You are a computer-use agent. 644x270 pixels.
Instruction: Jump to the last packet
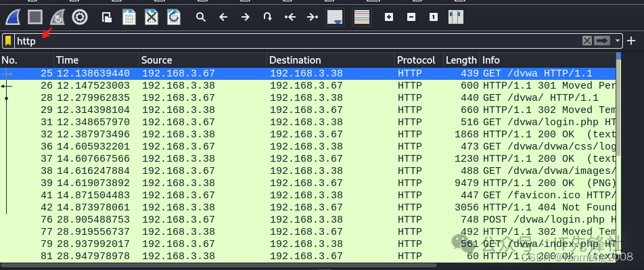coord(313,18)
